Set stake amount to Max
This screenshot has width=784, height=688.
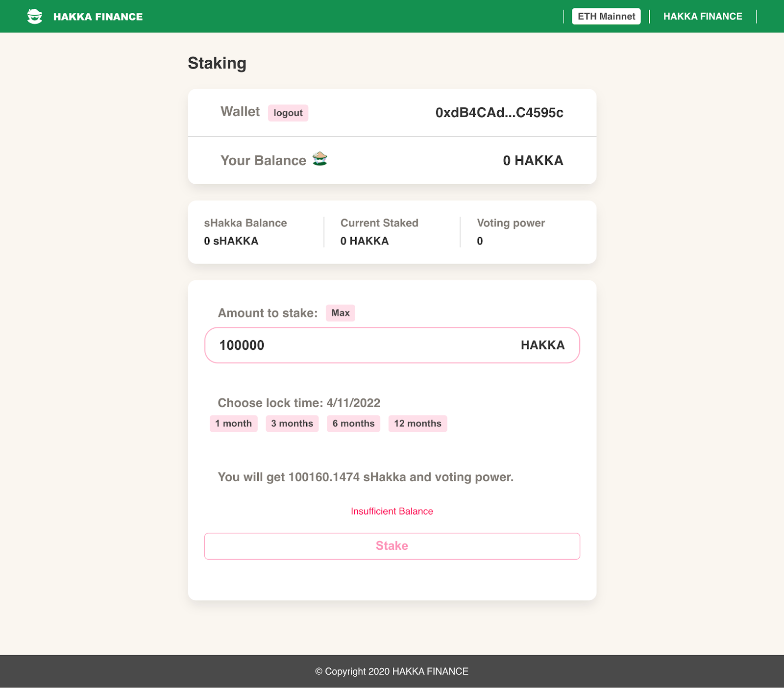341,313
